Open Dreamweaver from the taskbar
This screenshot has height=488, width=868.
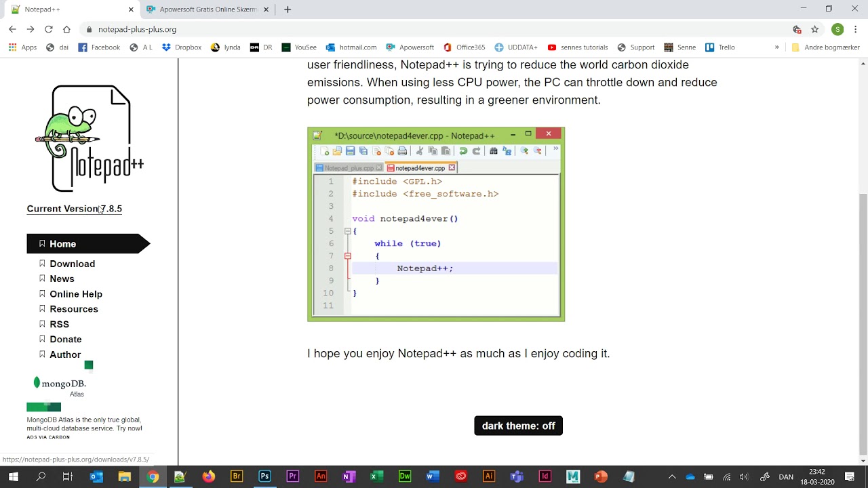tap(405, 476)
